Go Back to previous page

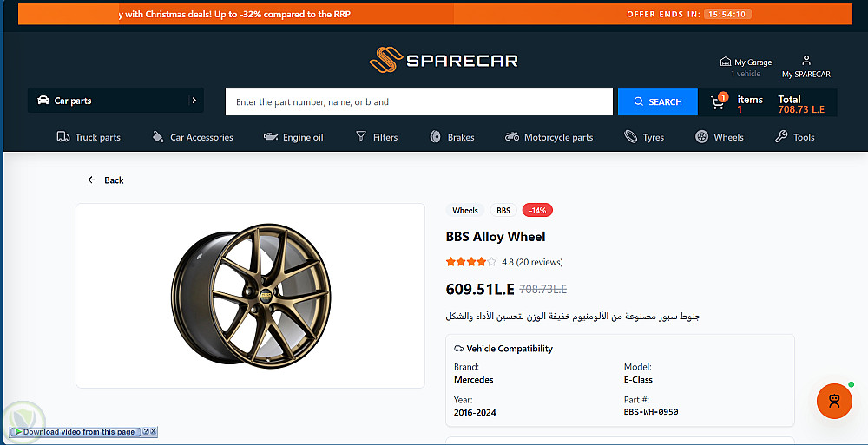click(106, 180)
